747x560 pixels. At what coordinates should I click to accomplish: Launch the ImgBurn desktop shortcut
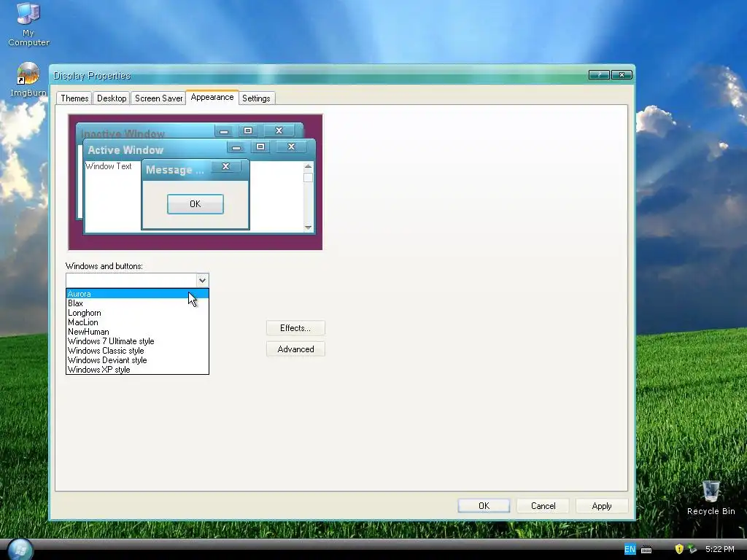click(x=28, y=79)
